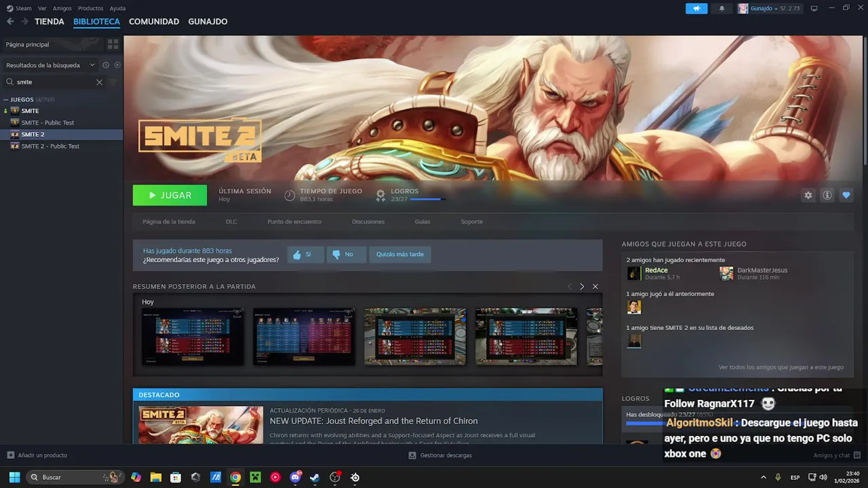The height and width of the screenshot is (488, 868).
Task: Go to next post-game summary screenshots
Action: (582, 287)
